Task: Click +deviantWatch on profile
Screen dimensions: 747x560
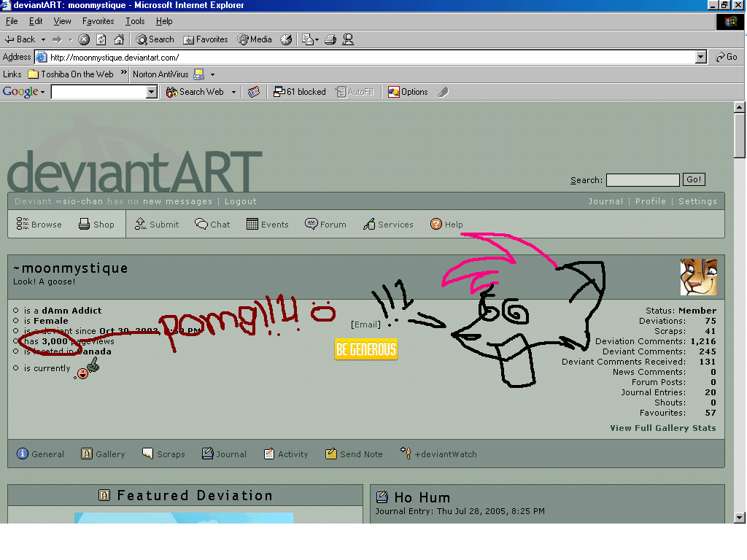Action: (438, 454)
